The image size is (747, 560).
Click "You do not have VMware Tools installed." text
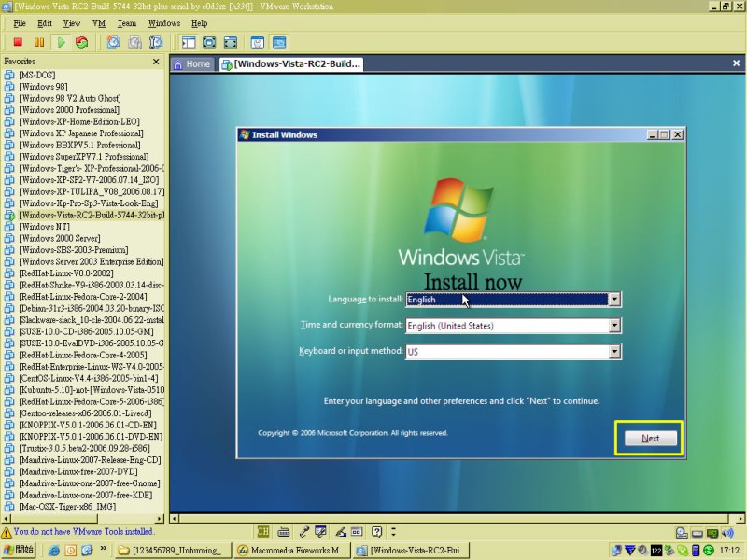(83, 531)
